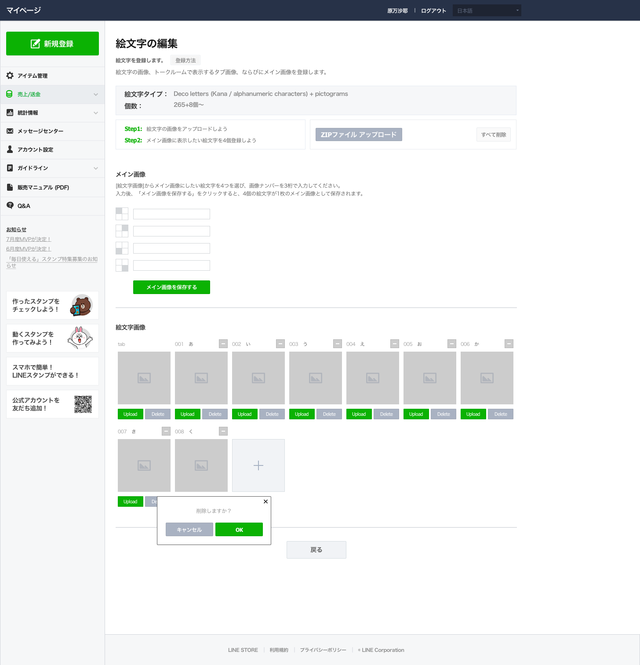The width and height of the screenshot is (640, 665).
Task: Click the top-left position grid icon
Action: tap(122, 214)
